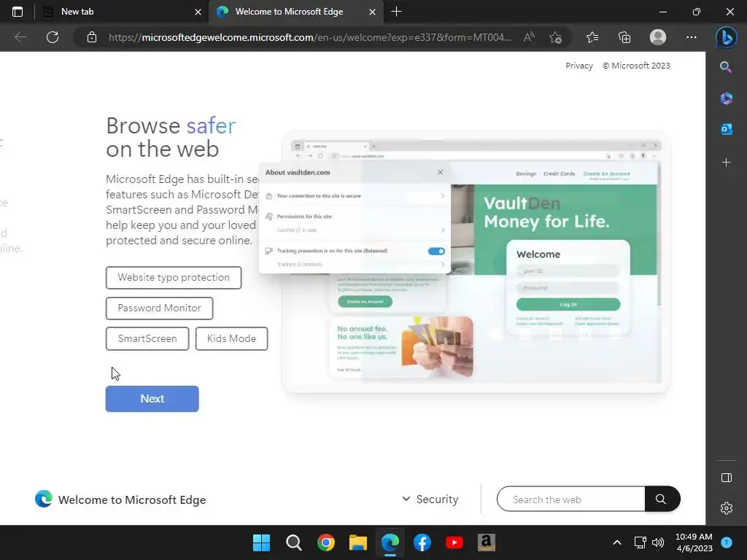Image resolution: width=747 pixels, height=560 pixels.
Task: Select Password Monitor button
Action: point(159,308)
